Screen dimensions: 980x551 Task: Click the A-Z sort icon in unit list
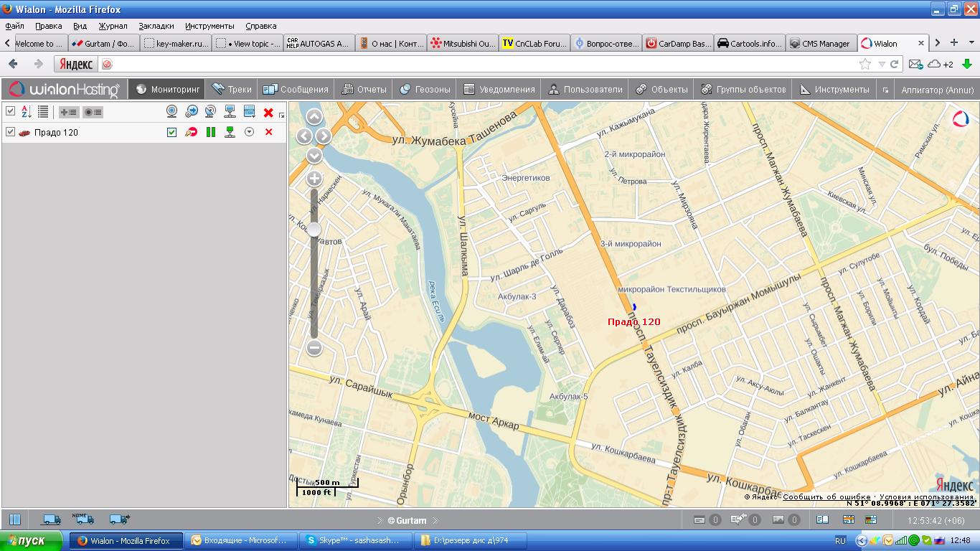[26, 111]
